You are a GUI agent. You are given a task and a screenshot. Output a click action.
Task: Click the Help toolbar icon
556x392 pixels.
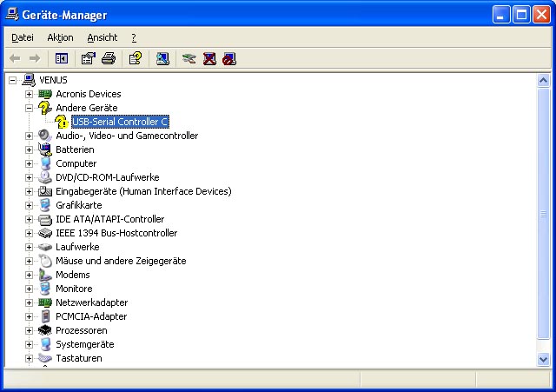coord(136,58)
